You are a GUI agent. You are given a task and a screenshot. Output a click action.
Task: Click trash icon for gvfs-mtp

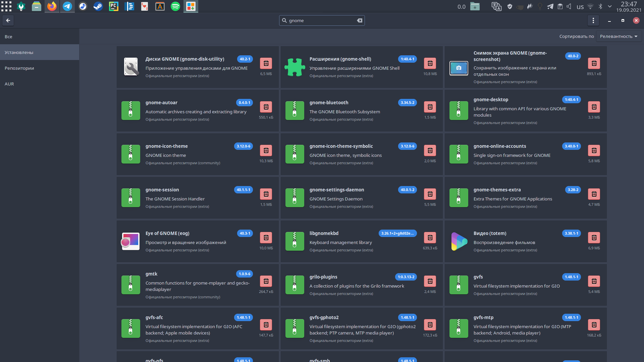[594, 325]
